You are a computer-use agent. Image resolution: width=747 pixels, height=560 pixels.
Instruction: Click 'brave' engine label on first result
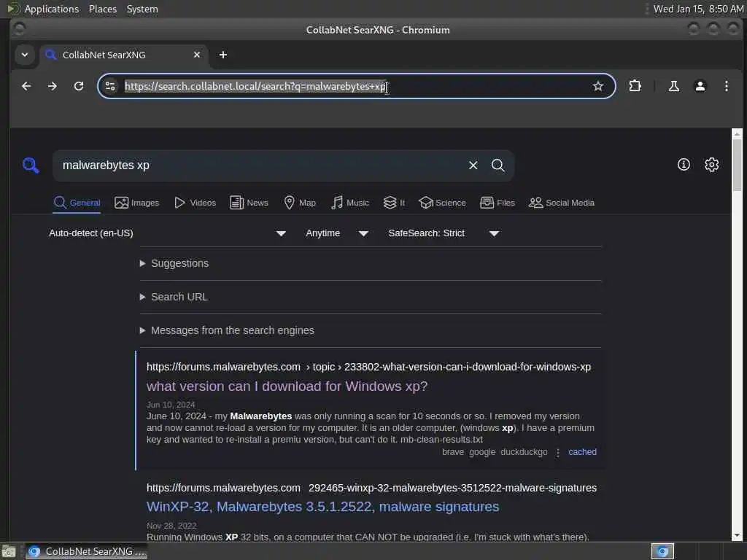(x=452, y=452)
